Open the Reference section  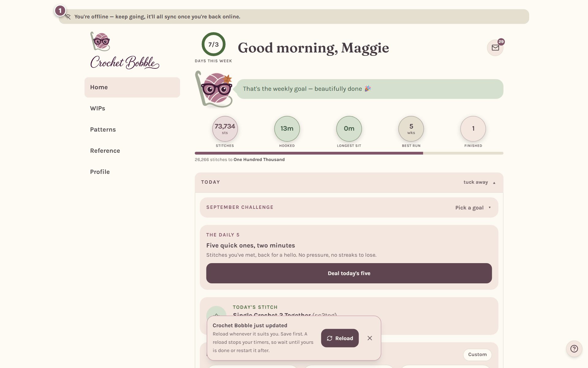[x=132, y=151]
